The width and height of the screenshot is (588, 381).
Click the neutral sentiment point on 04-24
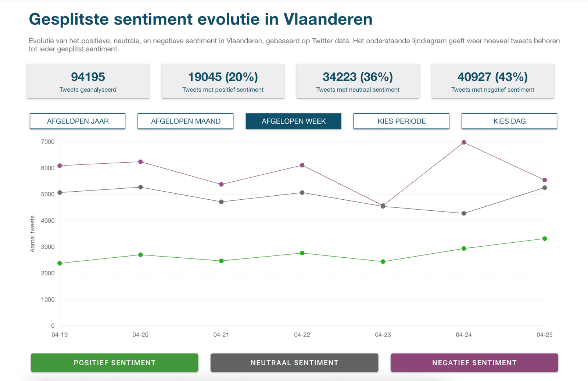(464, 213)
